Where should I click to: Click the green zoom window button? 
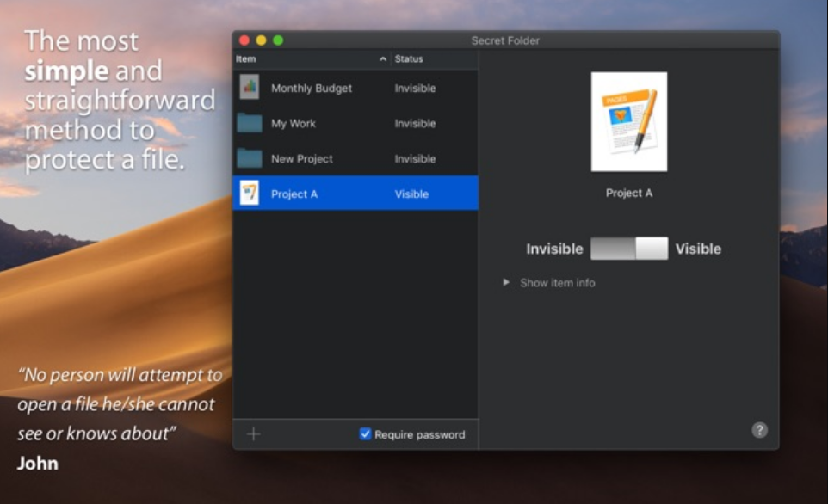(x=278, y=40)
